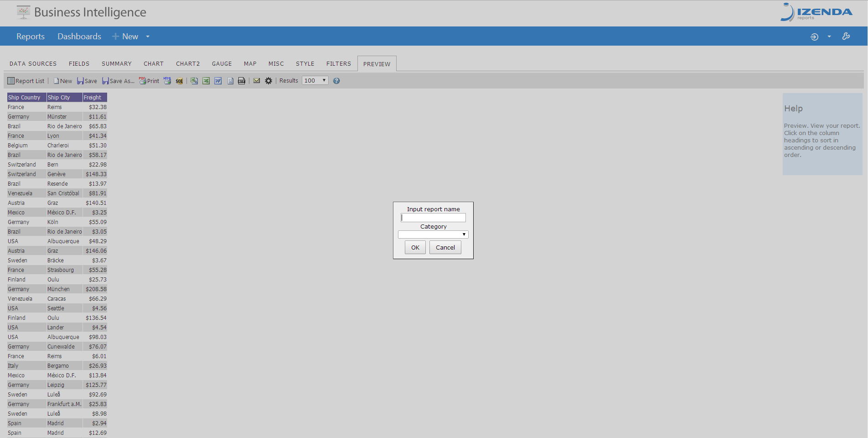The width and height of the screenshot is (868, 438).
Task: Click the New report toolbar button
Action: 63,81
